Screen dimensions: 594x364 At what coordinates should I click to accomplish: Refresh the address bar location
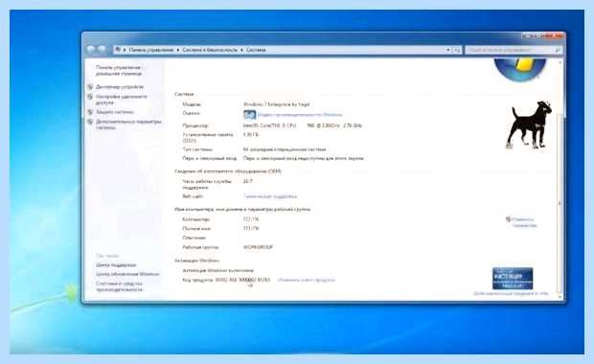(x=457, y=50)
